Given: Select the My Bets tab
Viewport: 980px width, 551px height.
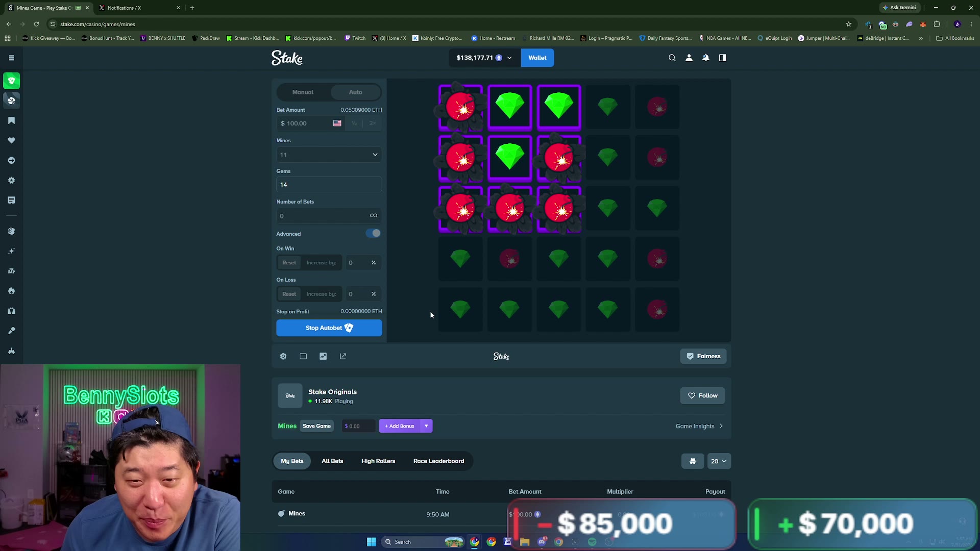Looking at the screenshot, I should pos(292,461).
